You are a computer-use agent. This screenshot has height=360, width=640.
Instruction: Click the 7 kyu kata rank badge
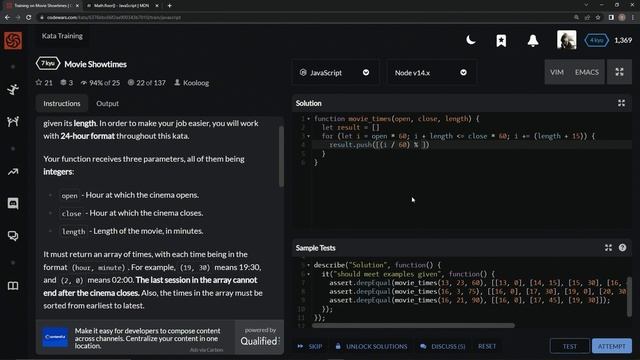click(x=48, y=64)
